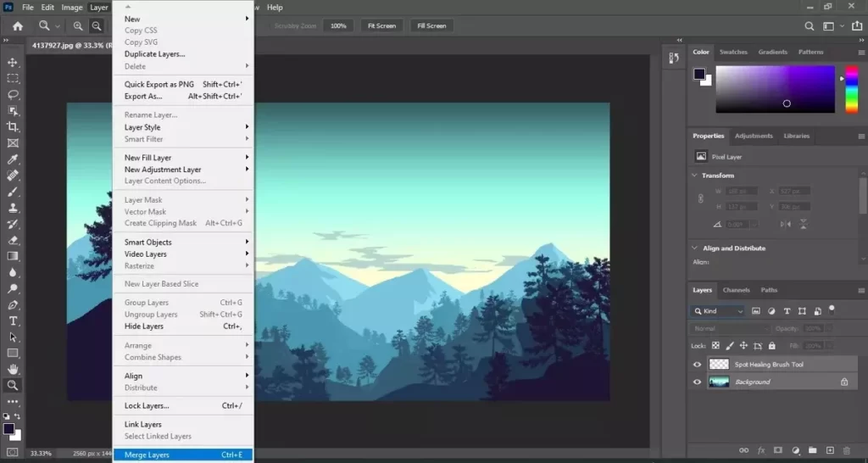This screenshot has height=463, width=868.
Task: Expand the New Fill Layer submenu
Action: (183, 157)
